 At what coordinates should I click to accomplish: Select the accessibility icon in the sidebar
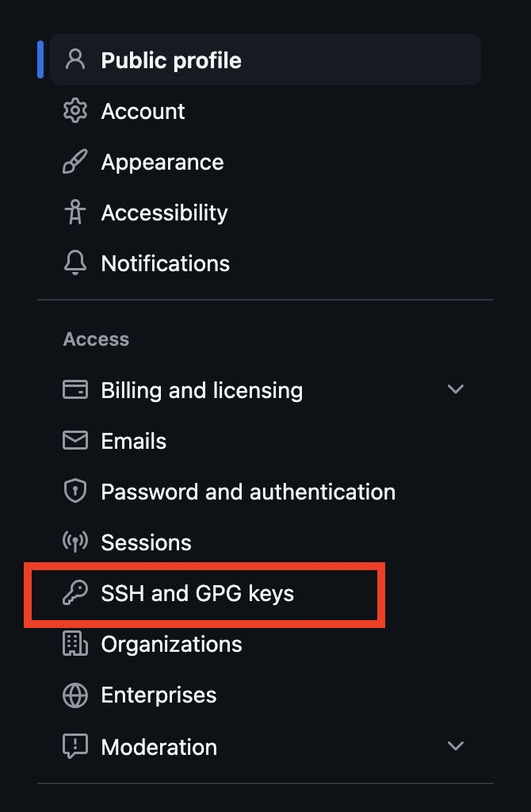74,212
